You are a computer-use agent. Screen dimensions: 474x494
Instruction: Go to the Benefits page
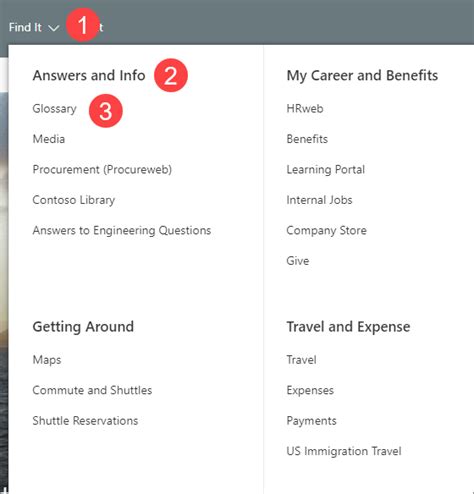pos(307,139)
